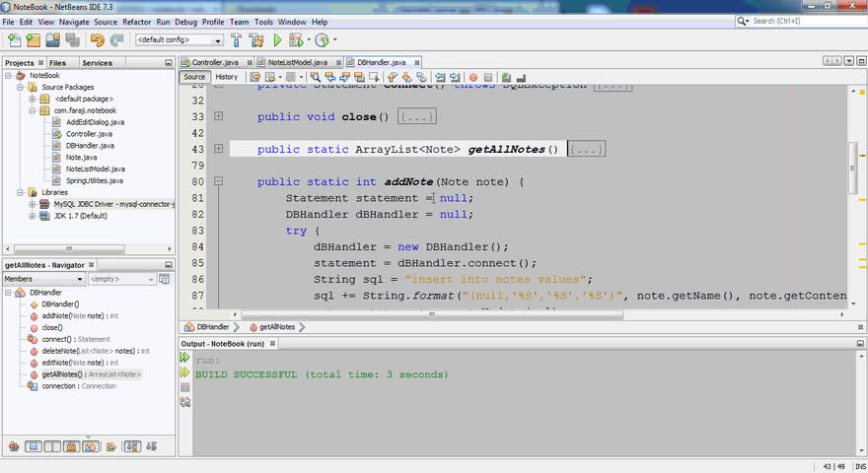Image resolution: width=868 pixels, height=473 pixels.
Task: Click the New File toolbar icon
Action: click(x=15, y=39)
